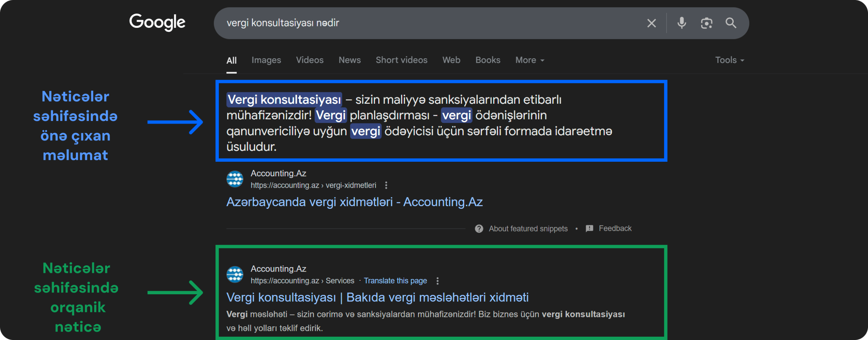Screen dimensions: 868x340
Task: Click the highlighted featured snippet paragraph about Vergi konsultasiyası
Action: (419, 123)
